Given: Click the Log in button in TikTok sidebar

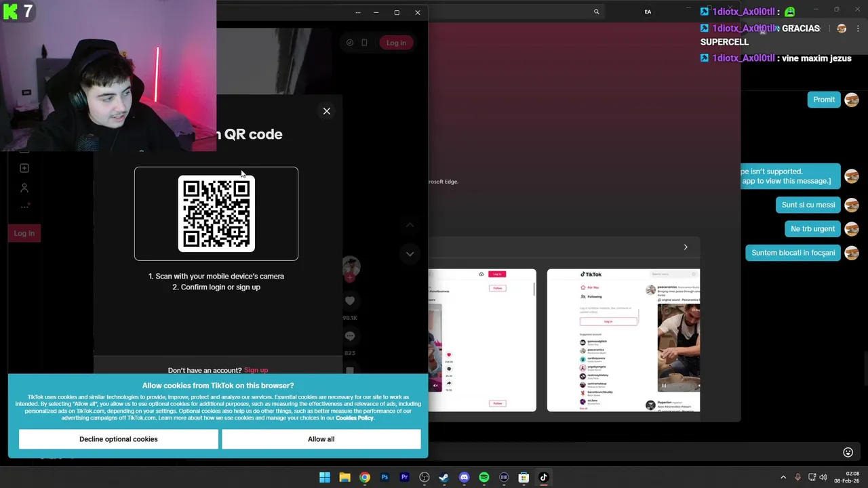Looking at the screenshot, I should pos(24,233).
